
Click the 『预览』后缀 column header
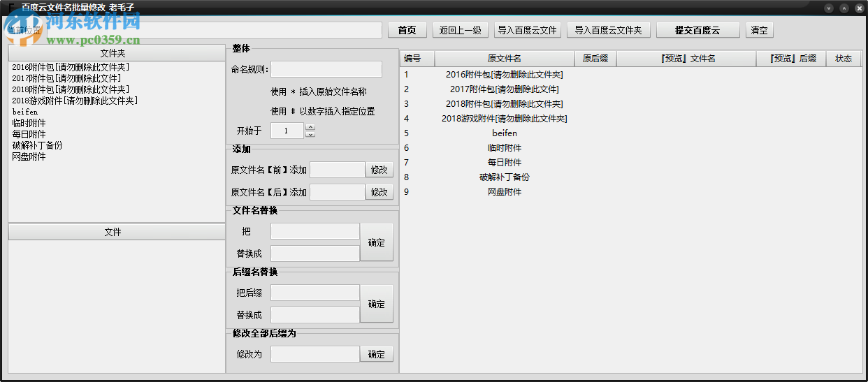pyautogui.click(x=791, y=59)
